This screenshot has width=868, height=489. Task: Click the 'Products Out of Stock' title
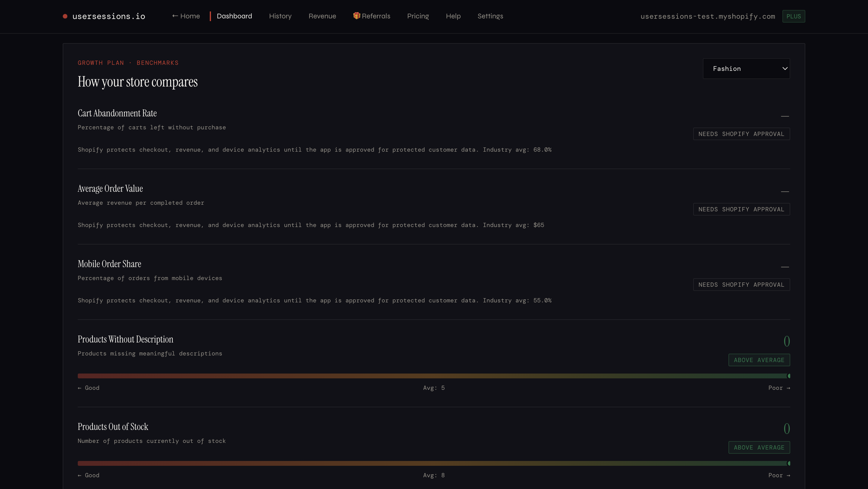pyautogui.click(x=113, y=427)
